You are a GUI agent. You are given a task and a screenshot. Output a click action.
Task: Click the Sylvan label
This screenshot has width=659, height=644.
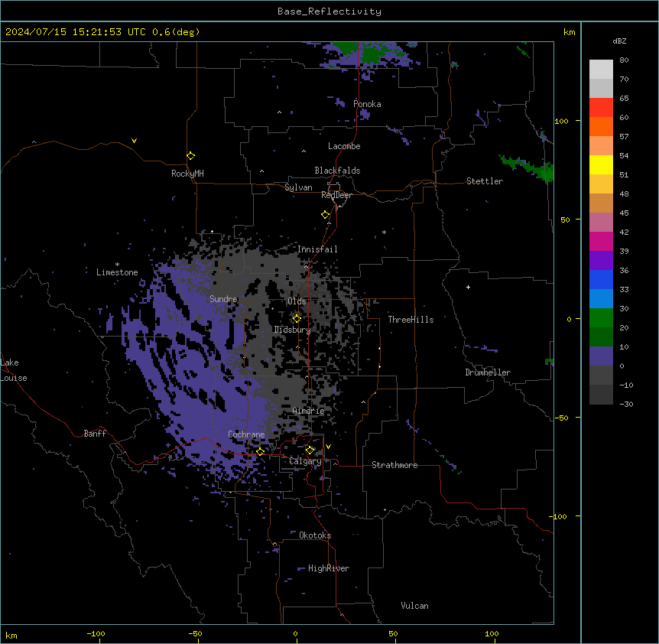click(298, 187)
